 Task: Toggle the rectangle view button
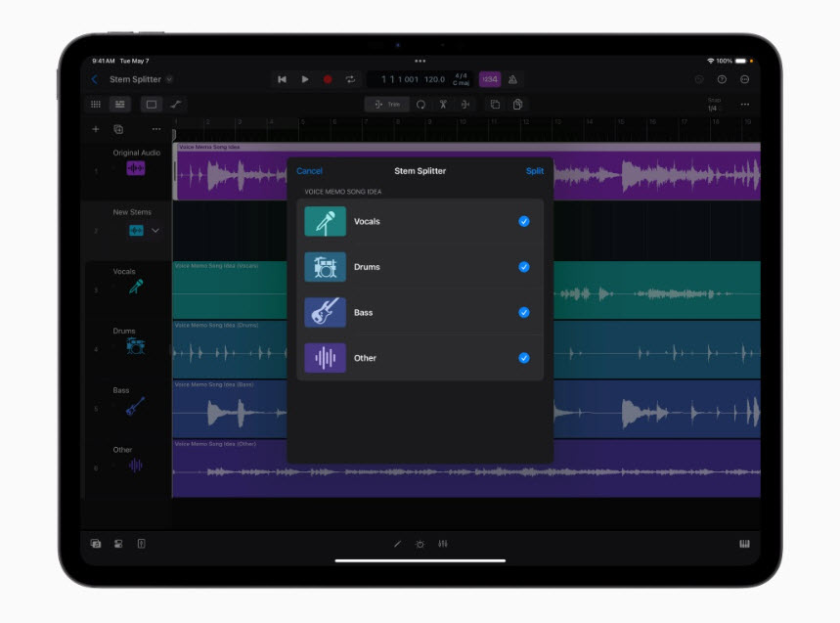coord(152,104)
